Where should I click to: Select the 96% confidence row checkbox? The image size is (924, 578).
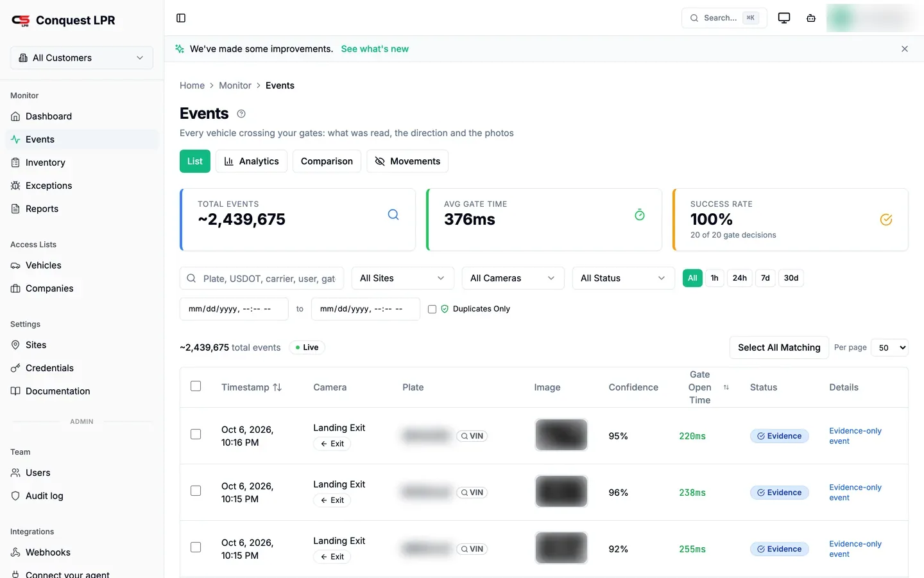(196, 491)
